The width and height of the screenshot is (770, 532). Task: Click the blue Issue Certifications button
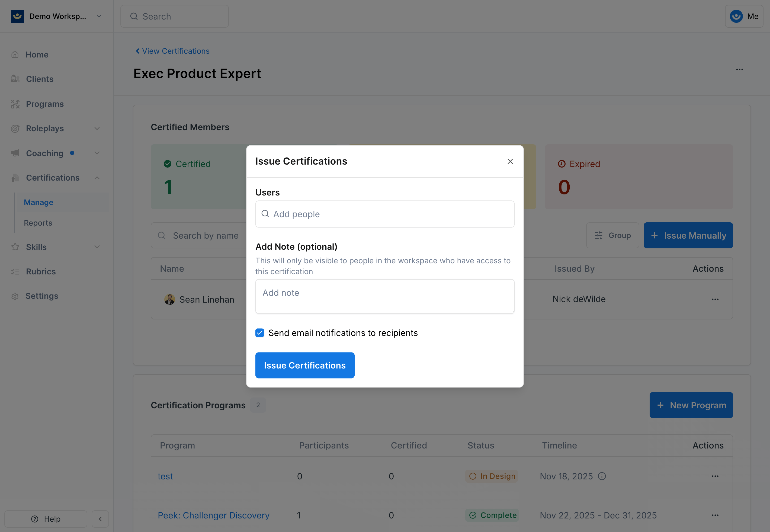[305, 365]
